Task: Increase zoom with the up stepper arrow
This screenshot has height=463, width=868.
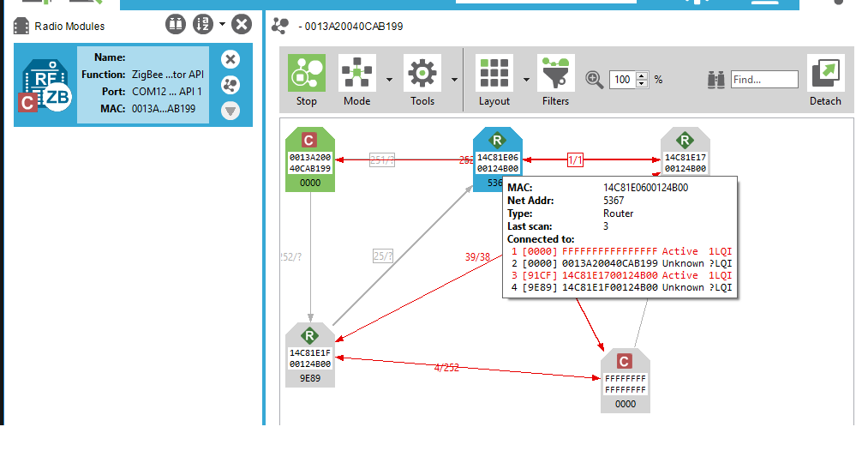Action: click(x=642, y=75)
